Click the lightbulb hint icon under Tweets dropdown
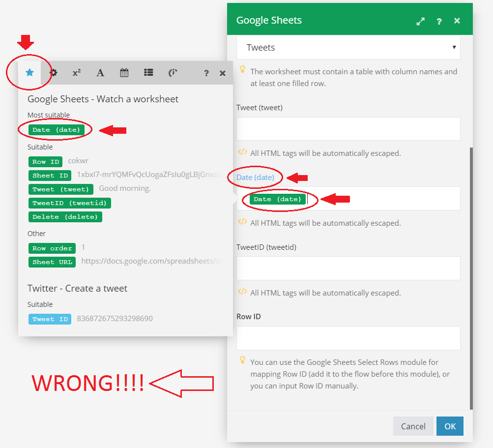The height and width of the screenshot is (448, 493). (242, 69)
